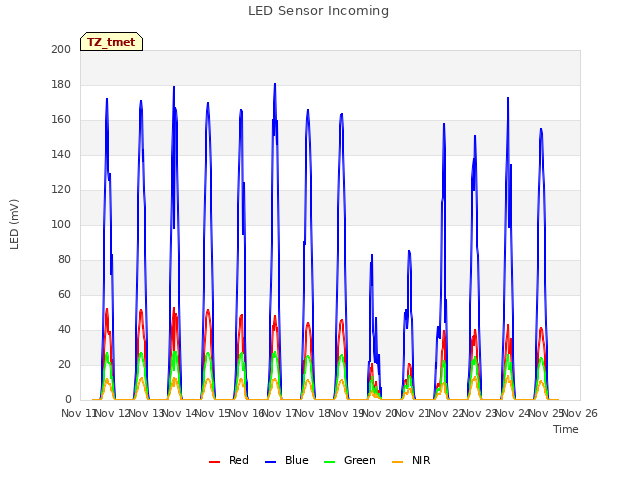
Task: Toggle the Green series legend entry
Action: (x=349, y=460)
